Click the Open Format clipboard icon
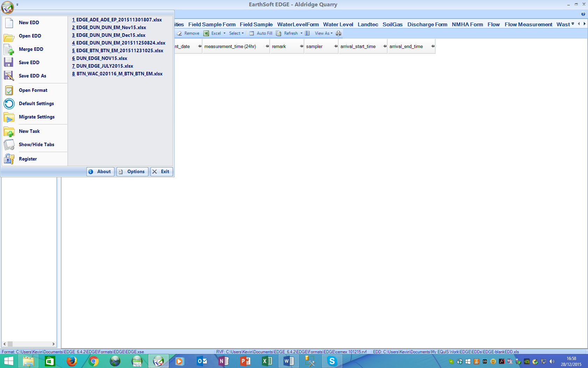Image resolution: width=588 pixels, height=368 pixels. point(9,90)
